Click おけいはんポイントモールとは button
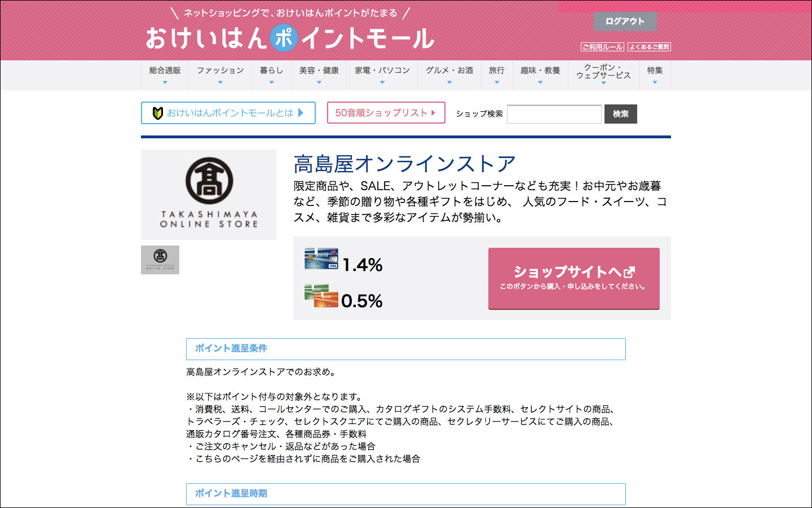The height and width of the screenshot is (508, 812). pos(228,113)
